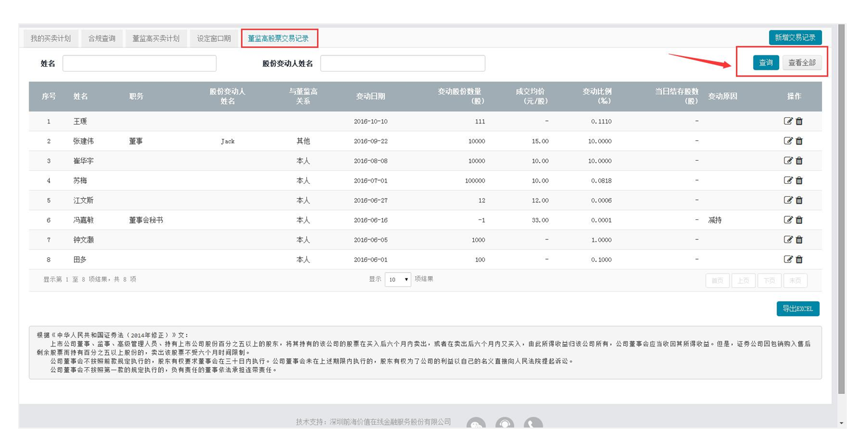The width and height of the screenshot is (868, 435).
Task: Click the 成交均价 column header
Action: tap(532, 96)
